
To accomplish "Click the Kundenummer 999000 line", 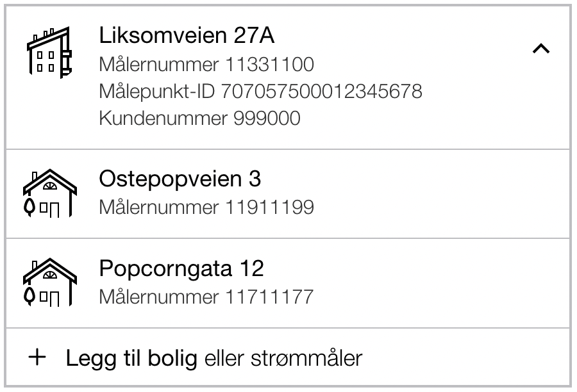I will (199, 118).
